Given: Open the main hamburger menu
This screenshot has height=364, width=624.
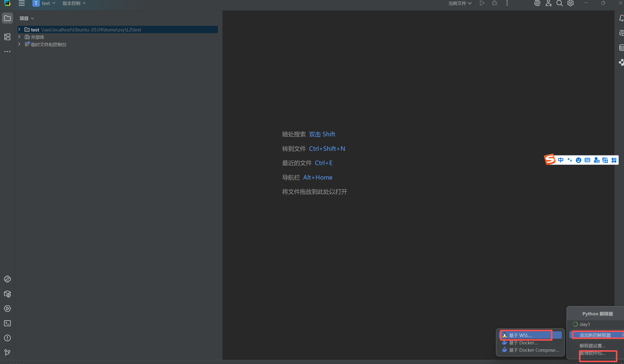Looking at the screenshot, I should 22,3.
